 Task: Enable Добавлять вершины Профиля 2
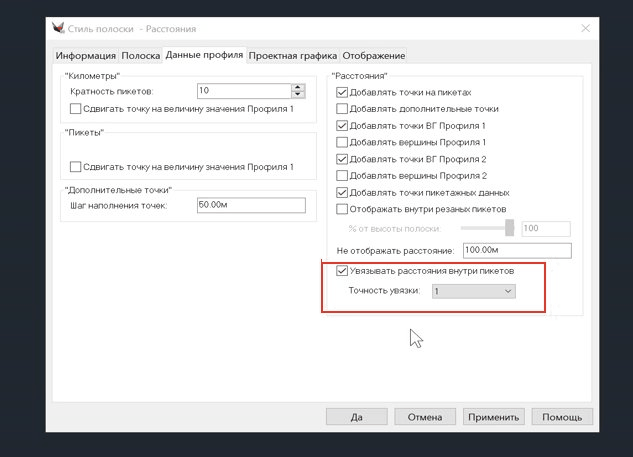(343, 175)
